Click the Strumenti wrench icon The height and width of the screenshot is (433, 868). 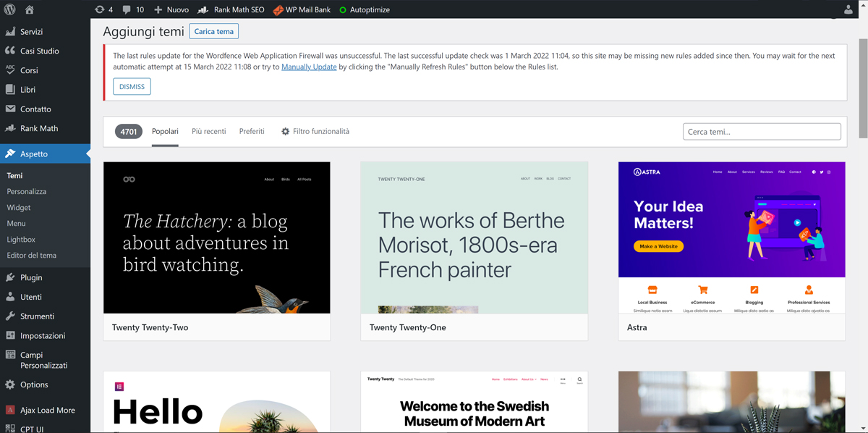[x=10, y=316]
